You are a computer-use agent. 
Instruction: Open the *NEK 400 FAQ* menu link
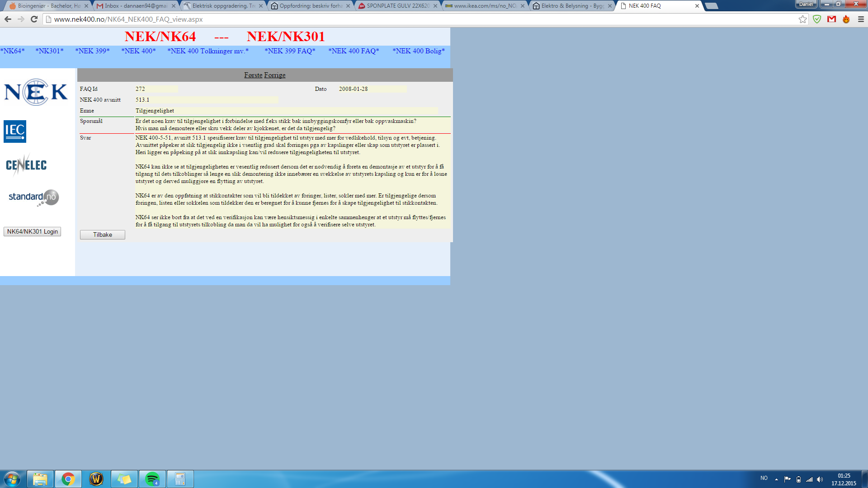pos(354,51)
